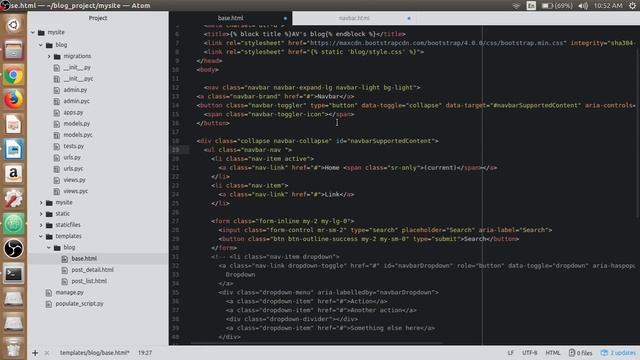Open post_detail.html in the tree

click(92, 270)
